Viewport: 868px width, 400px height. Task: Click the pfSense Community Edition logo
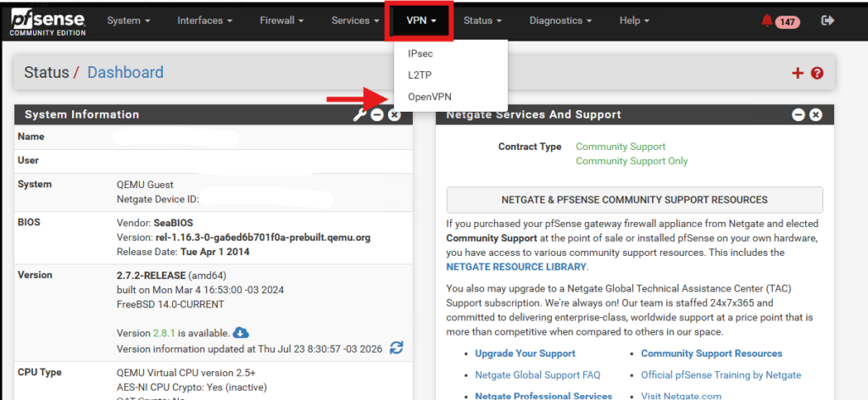(47, 23)
